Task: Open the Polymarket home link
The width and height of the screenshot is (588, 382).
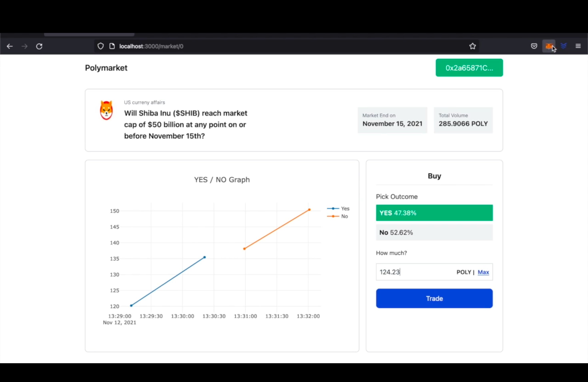Action: 106,68
